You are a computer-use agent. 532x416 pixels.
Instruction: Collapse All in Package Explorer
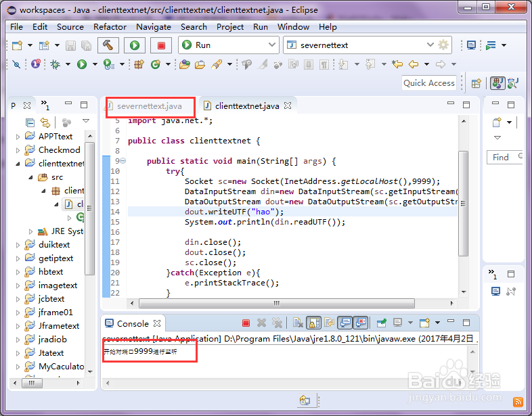[x=30, y=122]
